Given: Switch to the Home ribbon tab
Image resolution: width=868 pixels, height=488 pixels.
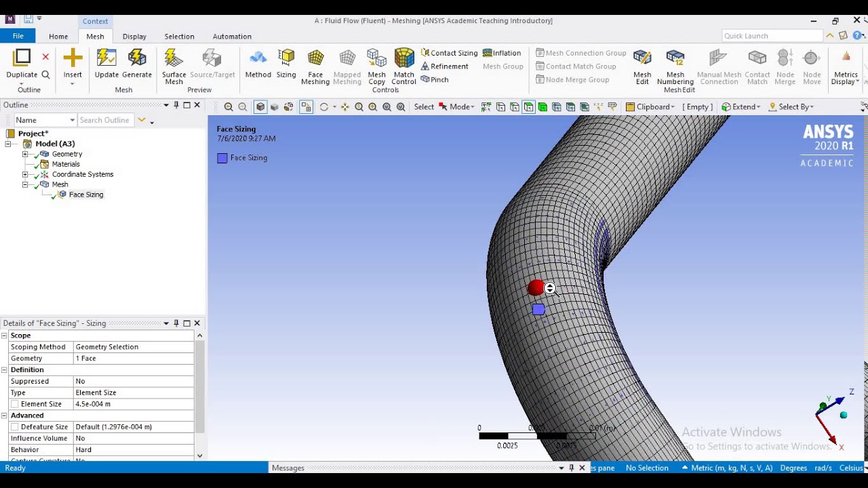Looking at the screenshot, I should [x=58, y=37].
